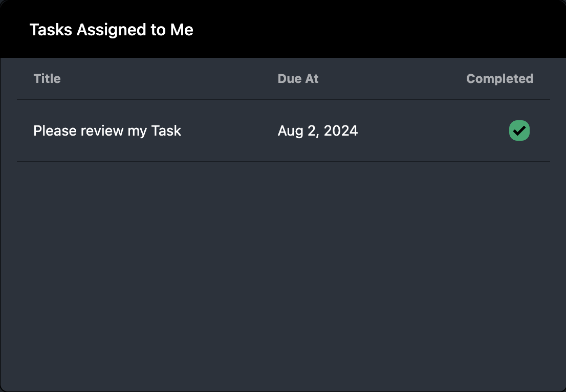Open the 'Please review my Task' item
This screenshot has height=392, width=566.
point(107,131)
